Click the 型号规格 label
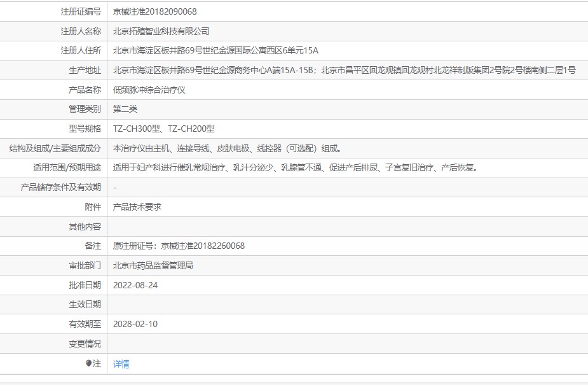 pos(85,129)
